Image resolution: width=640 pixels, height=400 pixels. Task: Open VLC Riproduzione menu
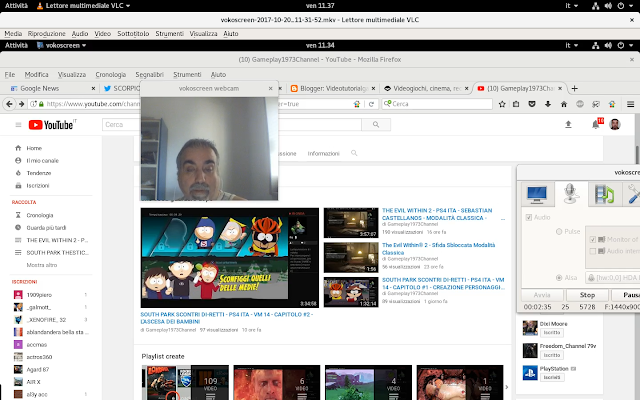(x=47, y=33)
